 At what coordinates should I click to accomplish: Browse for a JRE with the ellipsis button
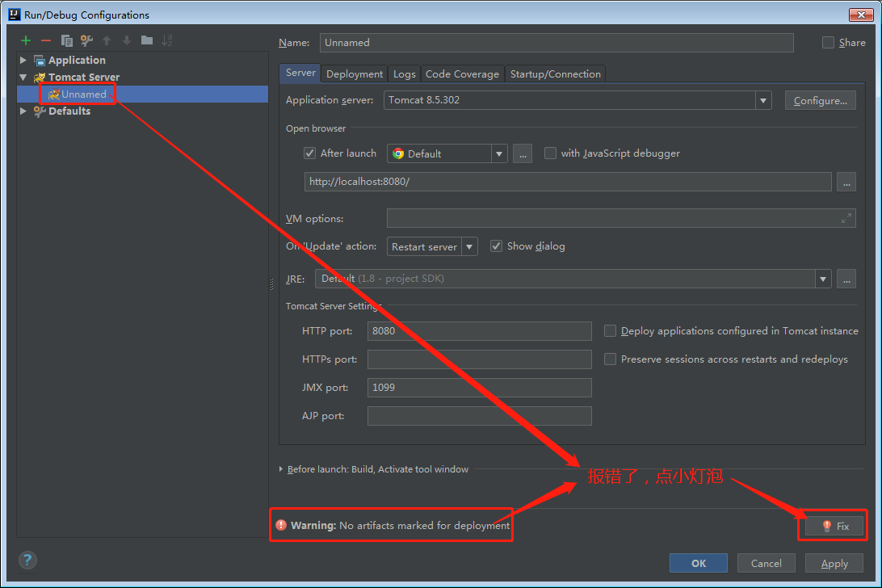(846, 279)
